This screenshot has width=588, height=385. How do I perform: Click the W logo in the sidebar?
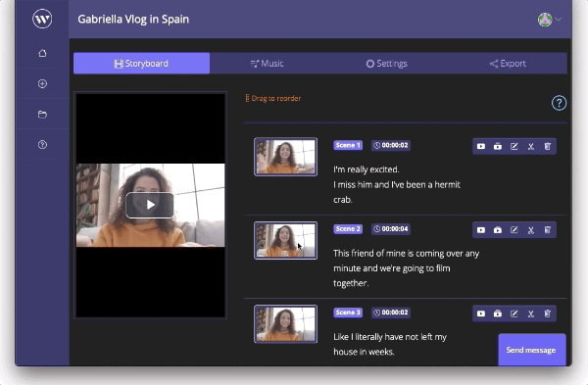coord(42,19)
